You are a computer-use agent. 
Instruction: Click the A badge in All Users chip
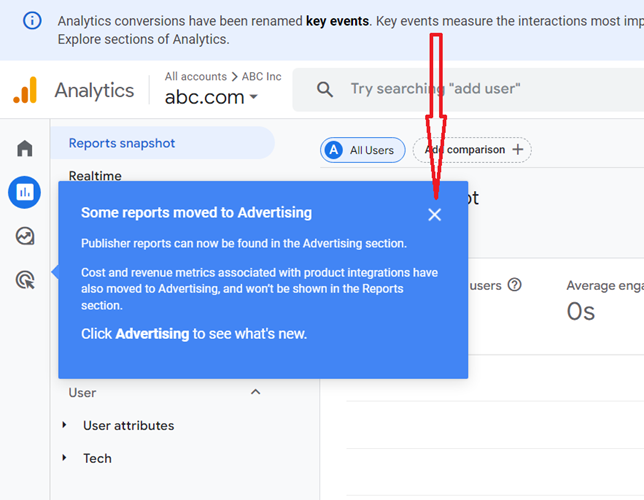(334, 150)
